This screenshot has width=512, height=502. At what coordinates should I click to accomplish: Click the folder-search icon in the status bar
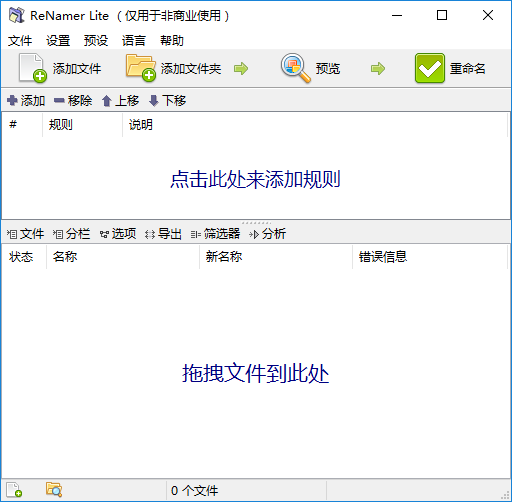pyautogui.click(x=54, y=490)
